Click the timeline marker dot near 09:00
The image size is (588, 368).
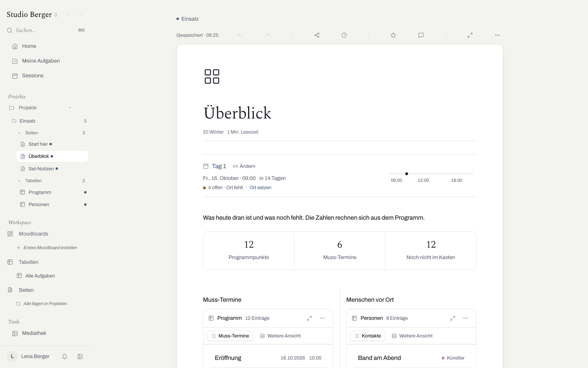pyautogui.click(x=406, y=174)
